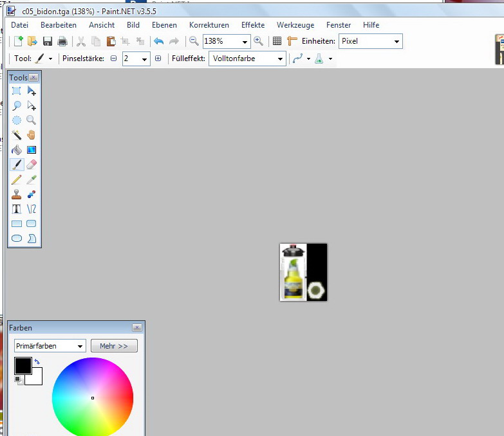Open the Effekte menu
The height and width of the screenshot is (436, 504).
(x=253, y=25)
